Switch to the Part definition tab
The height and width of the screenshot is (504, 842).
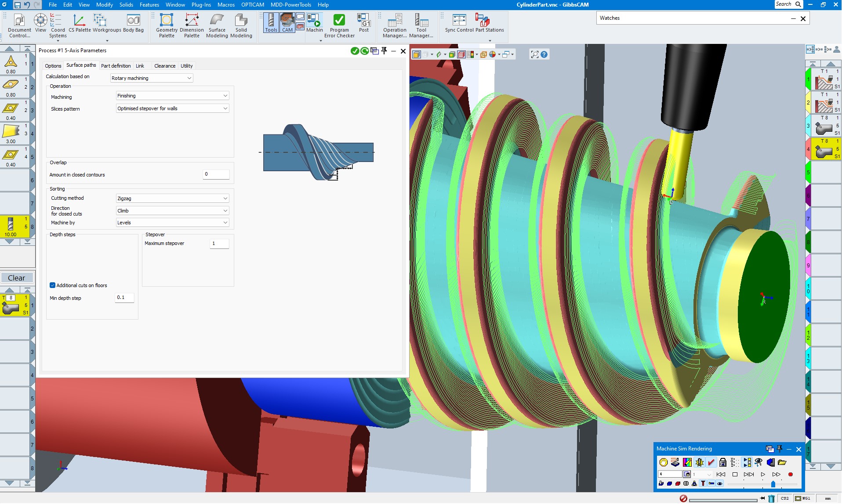pos(116,66)
